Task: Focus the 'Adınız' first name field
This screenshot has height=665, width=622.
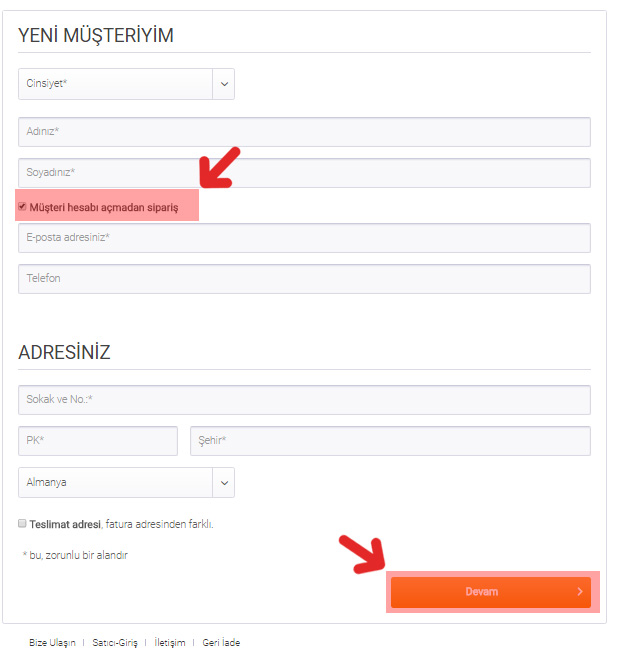Action: 304,132
